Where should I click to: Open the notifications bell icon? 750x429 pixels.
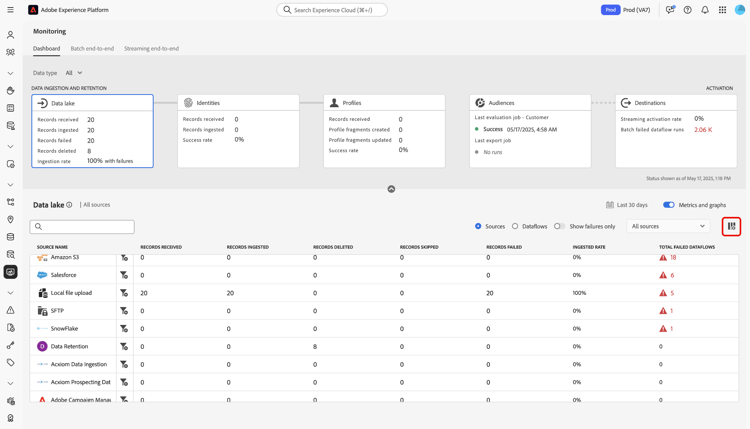(x=705, y=10)
